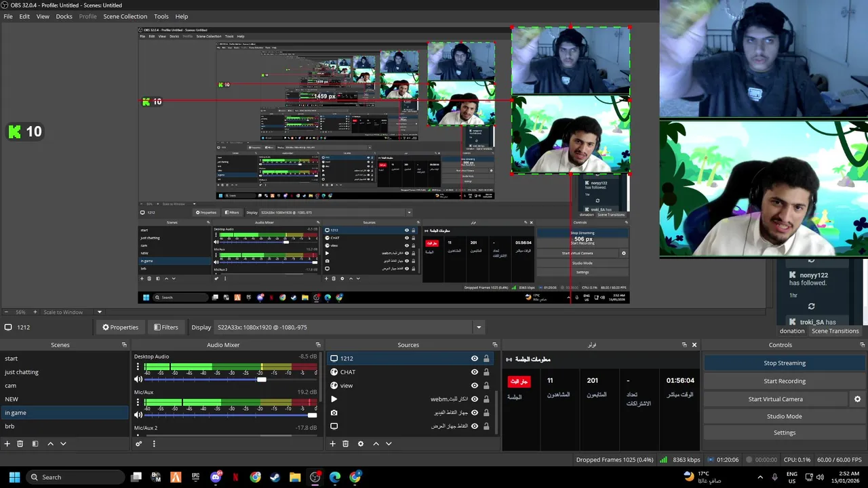Select the 'brb' scene
Image resolution: width=868 pixels, height=488 pixels.
[64, 426]
